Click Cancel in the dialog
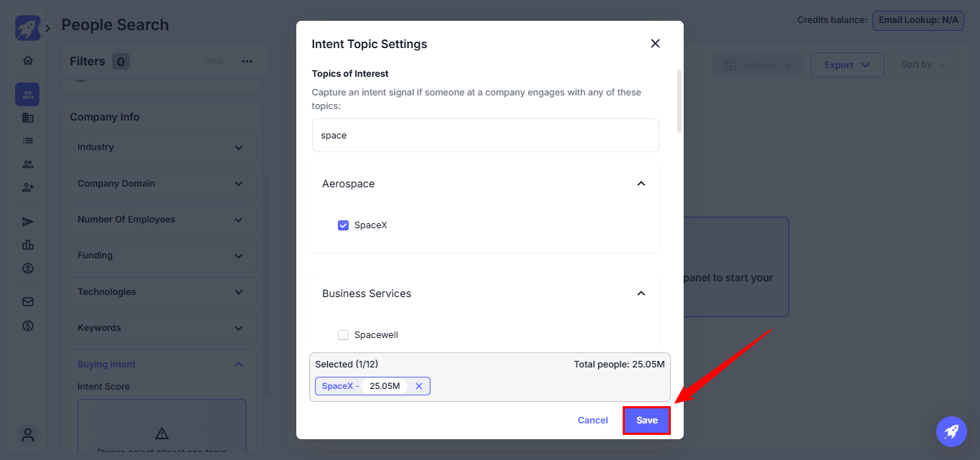The image size is (980, 460). point(593,421)
